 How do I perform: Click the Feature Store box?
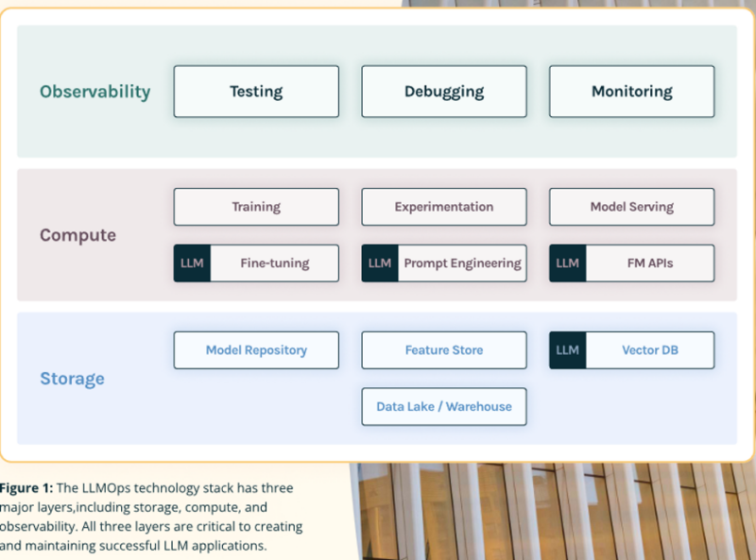[x=444, y=349]
